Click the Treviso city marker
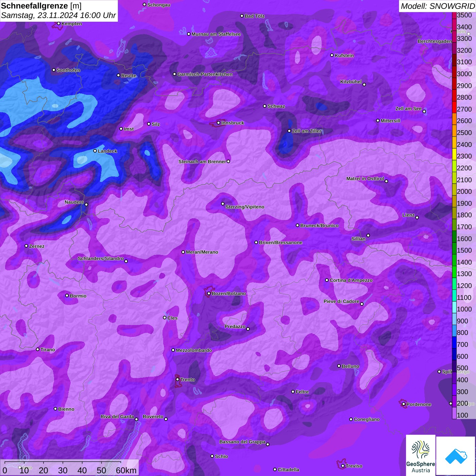Image resolution: width=476 pixels, height=476 pixels. click(x=343, y=466)
